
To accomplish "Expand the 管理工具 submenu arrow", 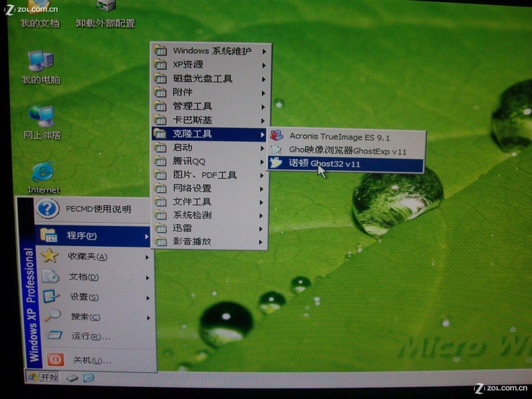I will [x=263, y=107].
